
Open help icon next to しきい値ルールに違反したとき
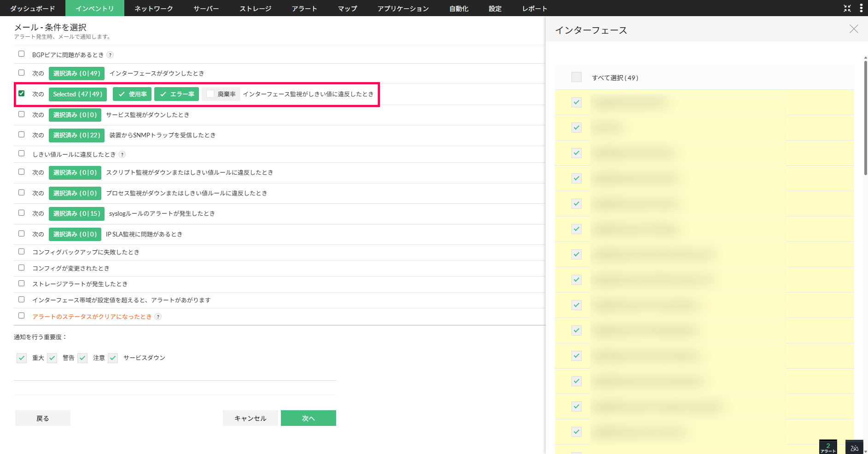point(122,154)
